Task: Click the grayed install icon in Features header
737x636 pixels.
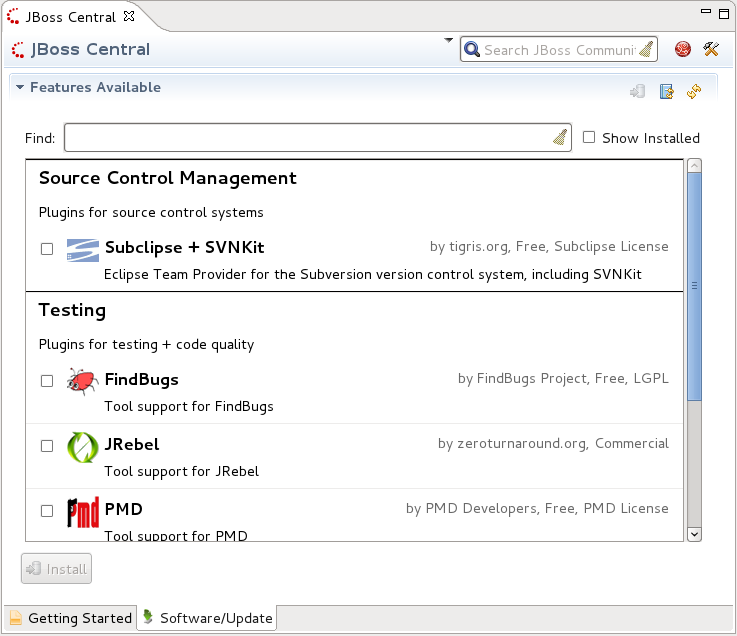Action: tap(637, 91)
